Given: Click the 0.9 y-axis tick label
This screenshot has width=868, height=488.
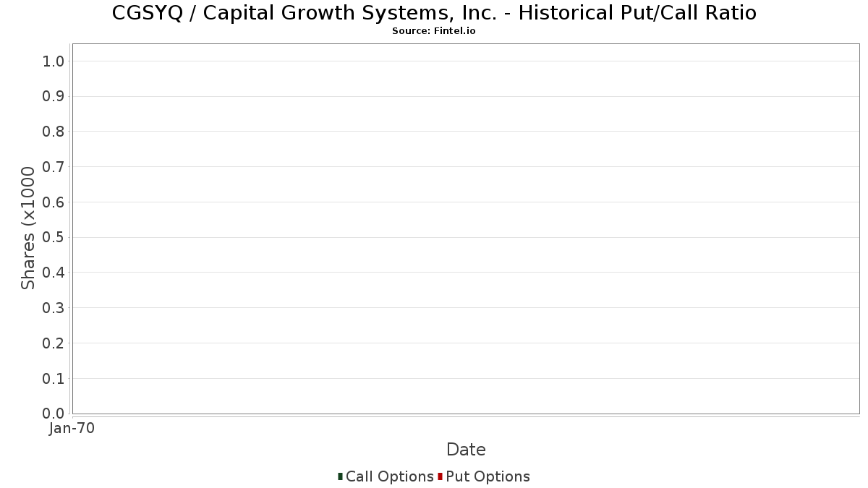Looking at the screenshot, I should (x=54, y=97).
